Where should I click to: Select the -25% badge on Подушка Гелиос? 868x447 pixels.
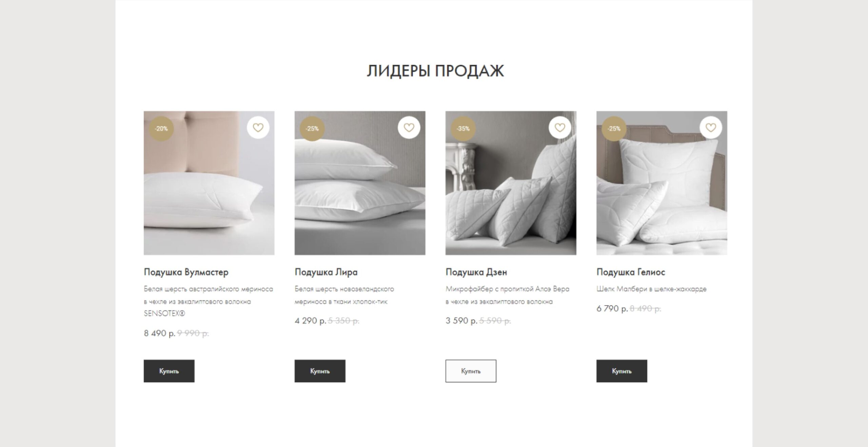(614, 129)
